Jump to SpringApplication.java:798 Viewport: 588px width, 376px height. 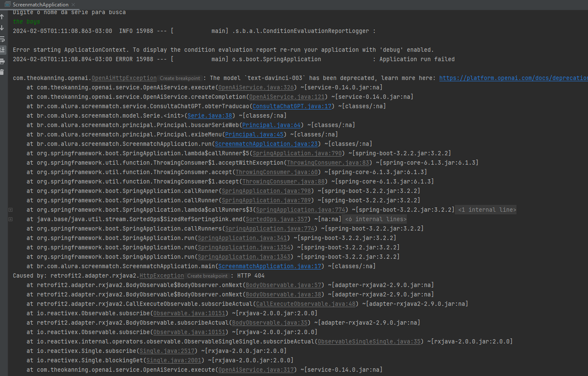(x=266, y=191)
